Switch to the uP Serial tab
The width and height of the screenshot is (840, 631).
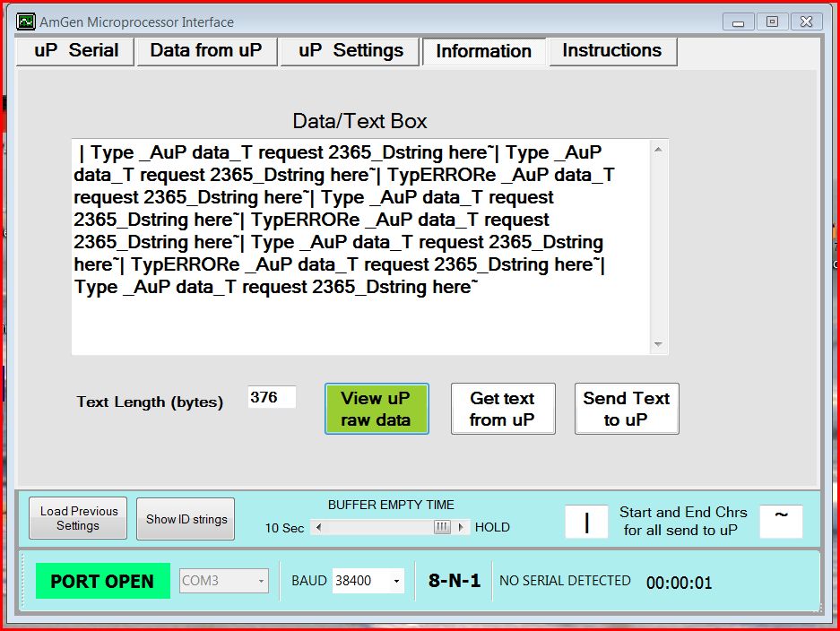[x=76, y=51]
